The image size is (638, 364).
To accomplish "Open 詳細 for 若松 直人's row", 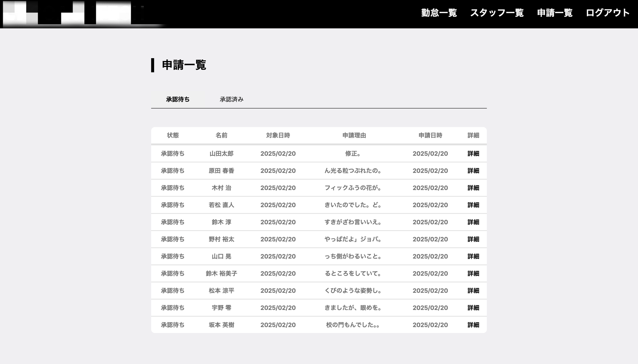I will click(473, 205).
